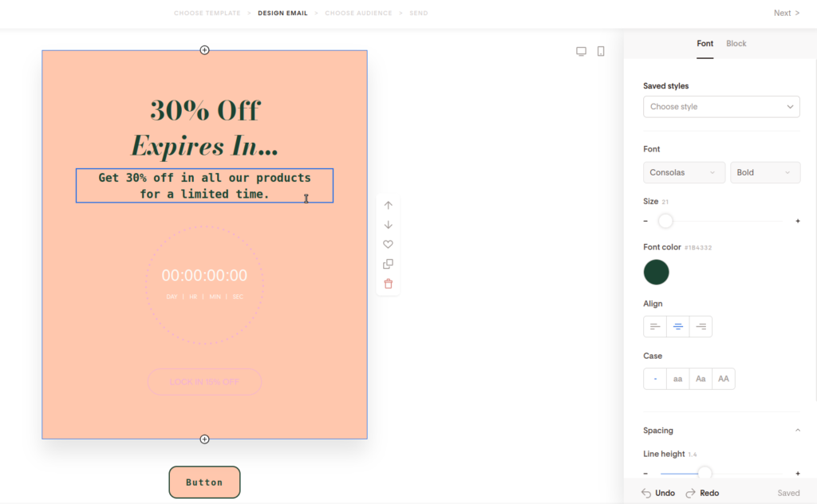Go to Choose Template step
817x504 pixels.
click(x=207, y=13)
